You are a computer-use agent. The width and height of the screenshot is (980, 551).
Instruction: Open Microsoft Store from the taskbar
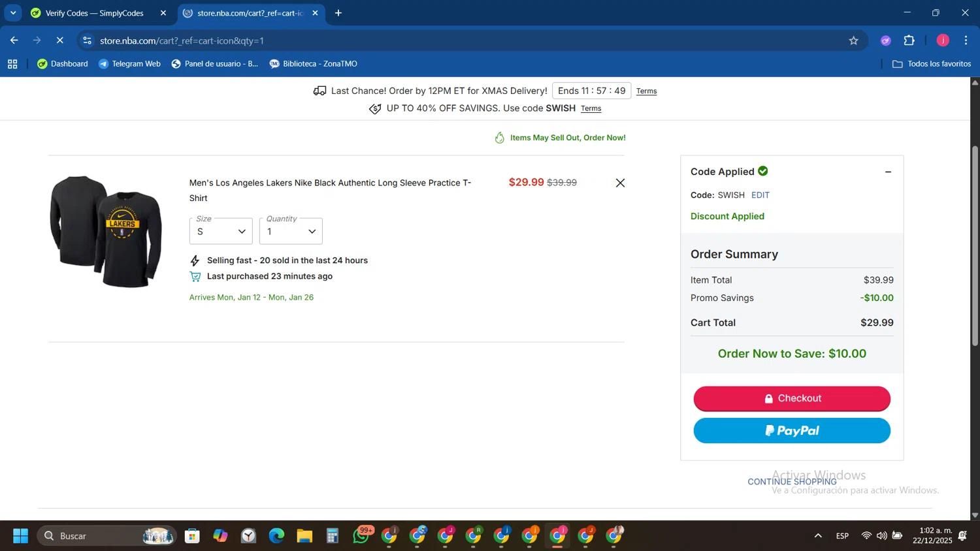click(192, 536)
